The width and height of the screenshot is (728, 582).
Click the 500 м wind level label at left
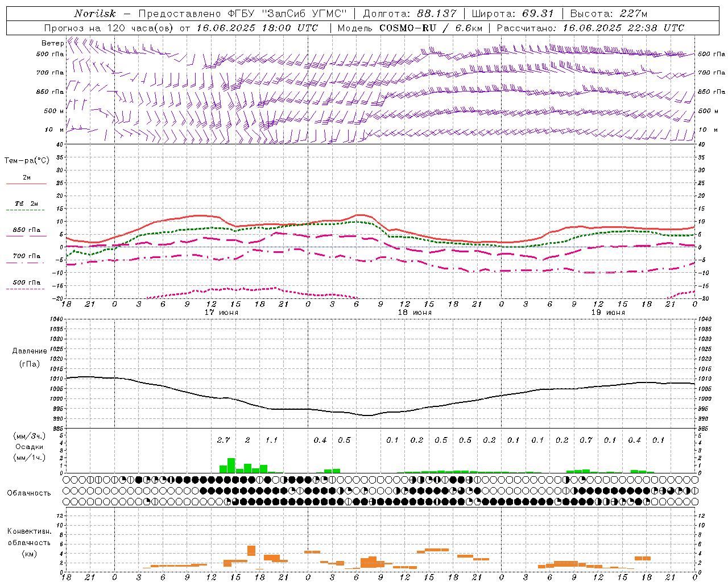coord(54,111)
